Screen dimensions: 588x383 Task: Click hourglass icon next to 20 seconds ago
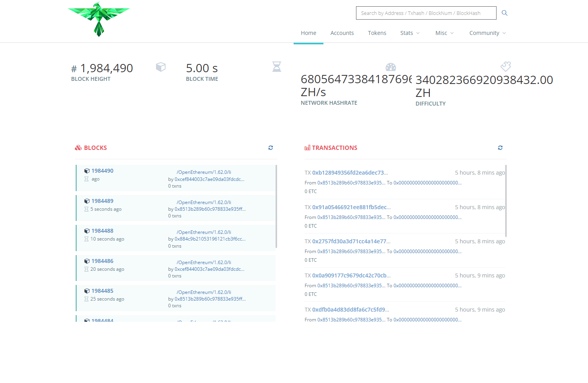click(x=86, y=269)
